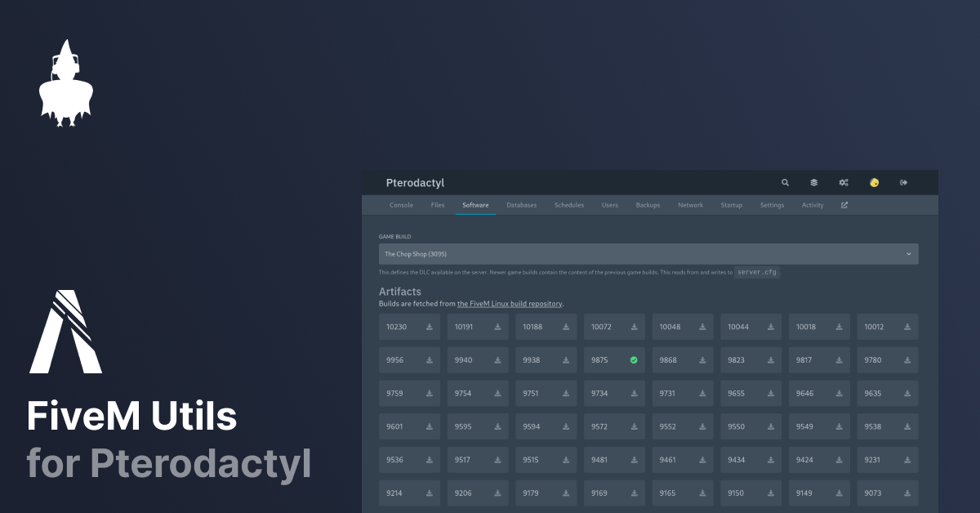Click the Pterodactyl panel title

point(415,183)
